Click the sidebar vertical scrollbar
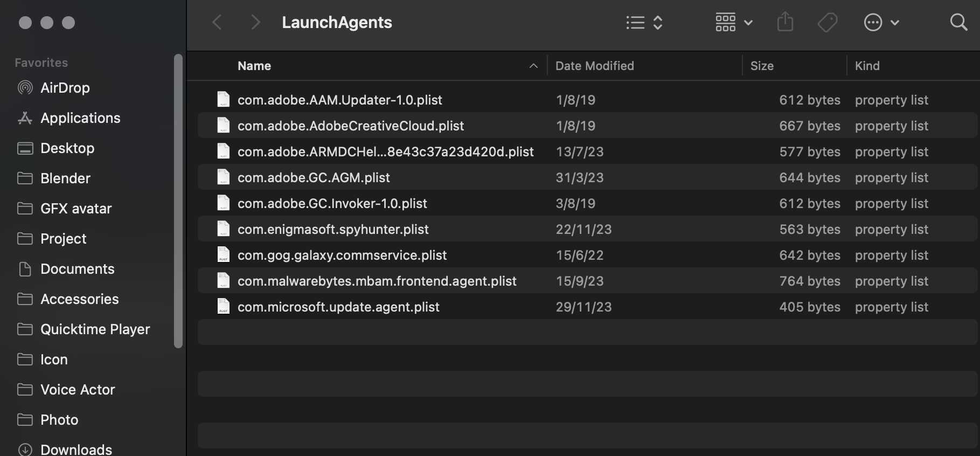 178,201
